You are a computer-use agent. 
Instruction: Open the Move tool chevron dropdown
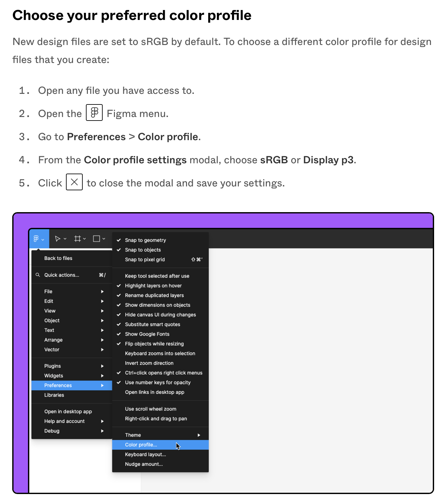click(65, 239)
